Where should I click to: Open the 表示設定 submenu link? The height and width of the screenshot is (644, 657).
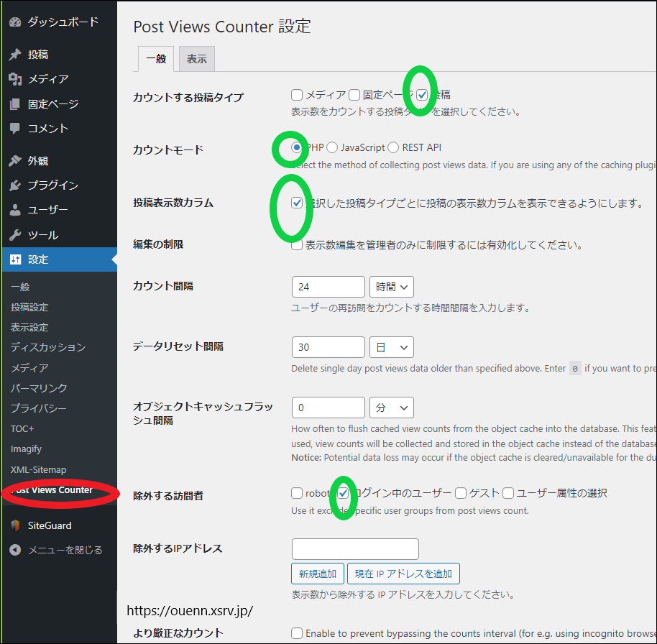click(x=29, y=328)
